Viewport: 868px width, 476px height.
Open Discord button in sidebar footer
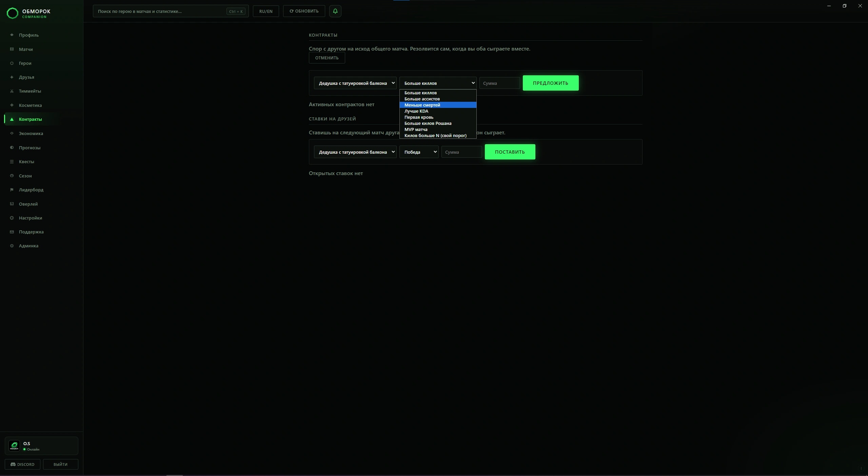[22, 464]
